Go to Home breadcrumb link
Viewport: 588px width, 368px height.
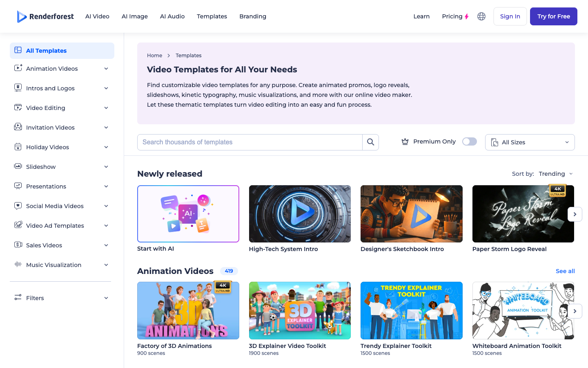(x=154, y=56)
